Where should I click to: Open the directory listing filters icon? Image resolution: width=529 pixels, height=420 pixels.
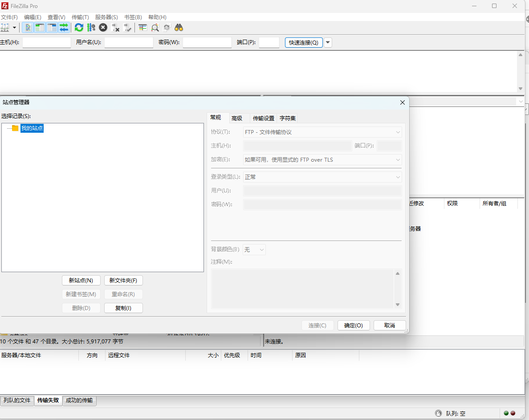coord(142,28)
